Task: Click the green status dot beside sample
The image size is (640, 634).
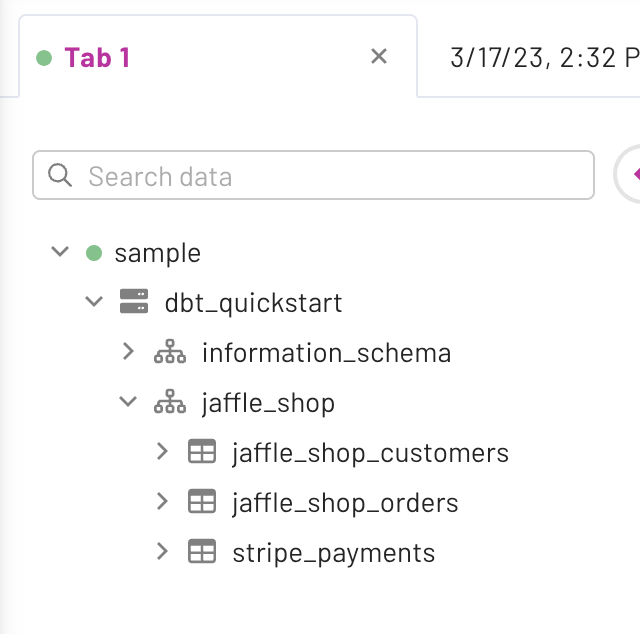Action: (x=94, y=253)
